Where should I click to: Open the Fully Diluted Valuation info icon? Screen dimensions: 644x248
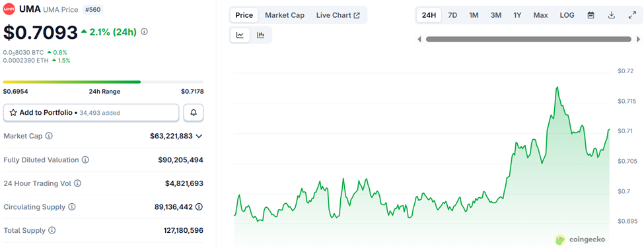pyautogui.click(x=85, y=160)
